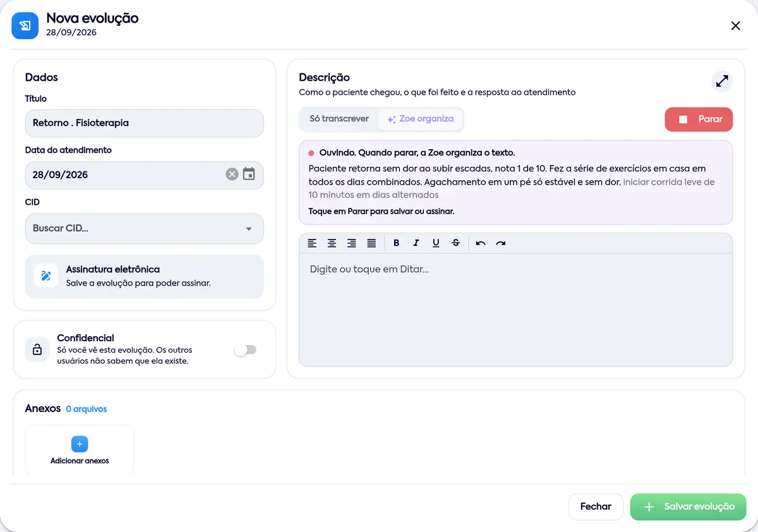Screen dimensions: 758x532
Task: Click the Dados section heading
Action: click(x=42, y=78)
